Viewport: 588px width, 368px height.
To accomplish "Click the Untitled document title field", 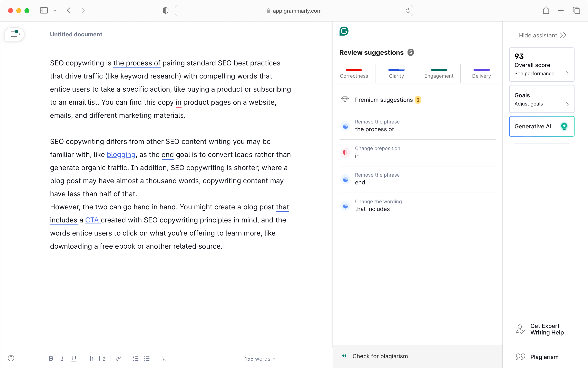I will [76, 34].
